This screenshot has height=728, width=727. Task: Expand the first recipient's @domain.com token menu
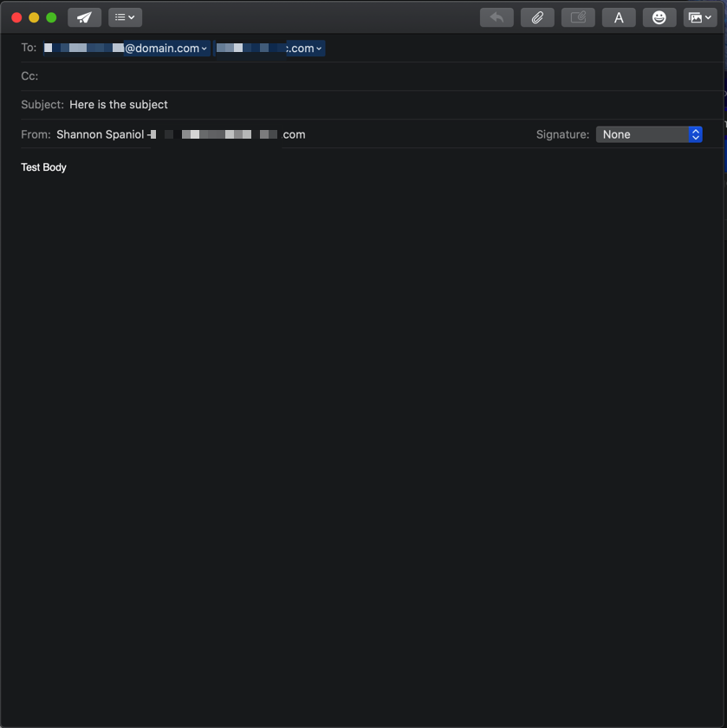click(203, 48)
